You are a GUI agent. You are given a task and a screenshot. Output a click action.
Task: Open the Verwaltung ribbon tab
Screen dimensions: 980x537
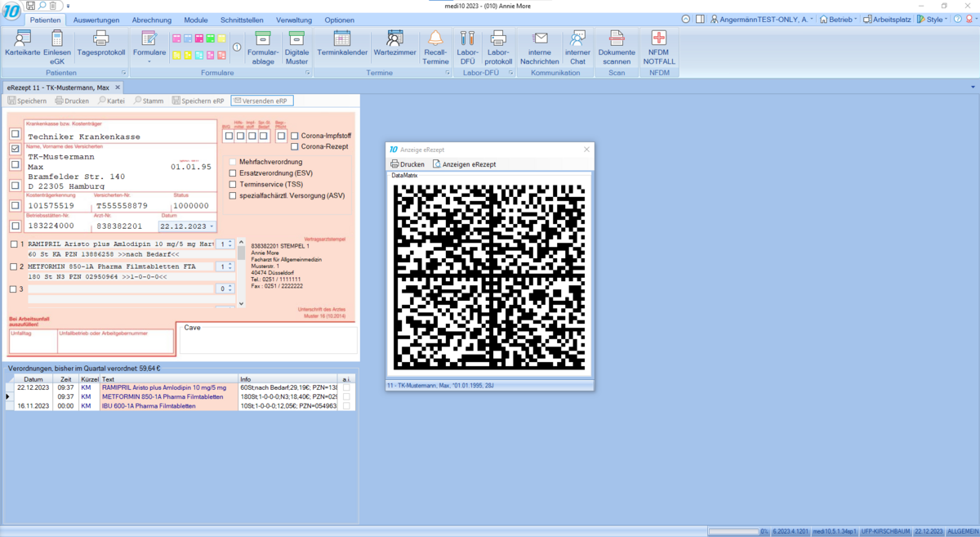[294, 20]
